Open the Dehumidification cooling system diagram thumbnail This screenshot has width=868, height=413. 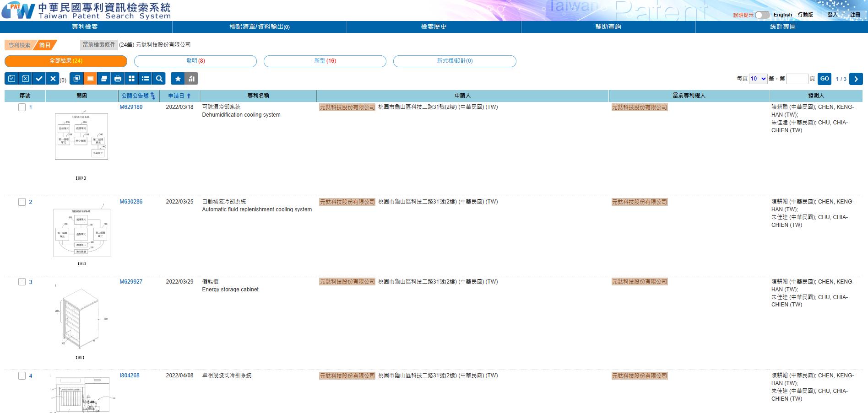coord(81,145)
